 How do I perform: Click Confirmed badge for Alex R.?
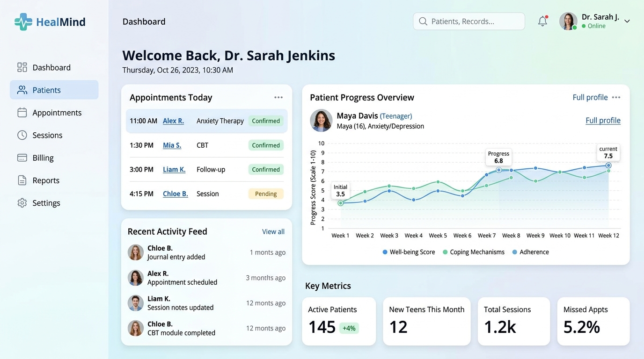266,121
